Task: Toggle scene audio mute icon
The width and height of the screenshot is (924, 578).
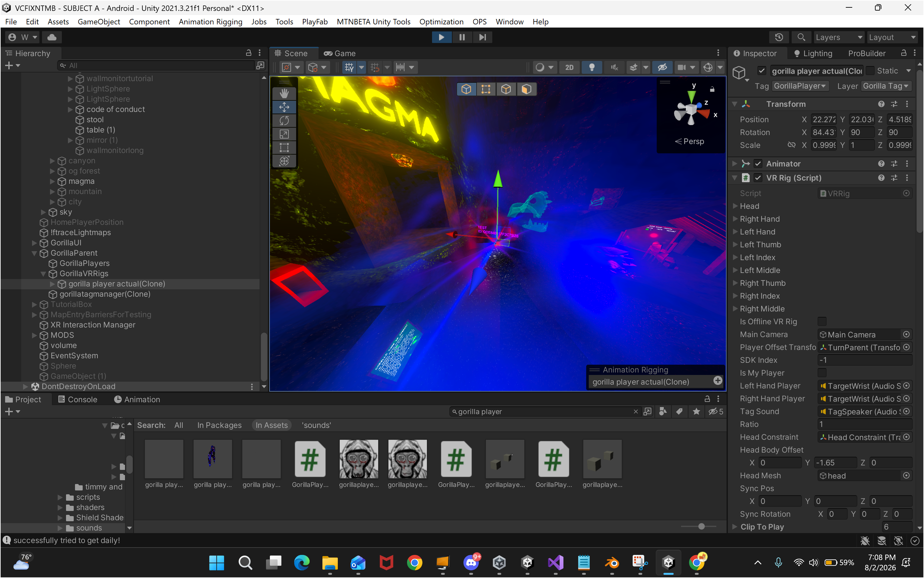Action: 614,67
